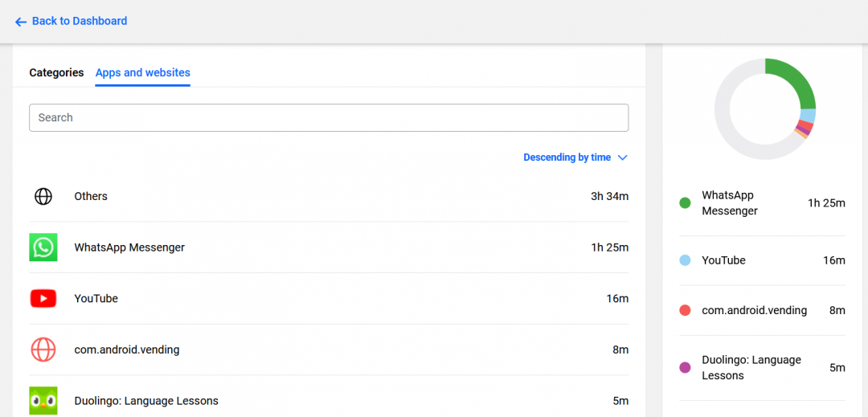The width and height of the screenshot is (868, 417).
Task: Click the back arrow icon
Action: [x=21, y=22]
